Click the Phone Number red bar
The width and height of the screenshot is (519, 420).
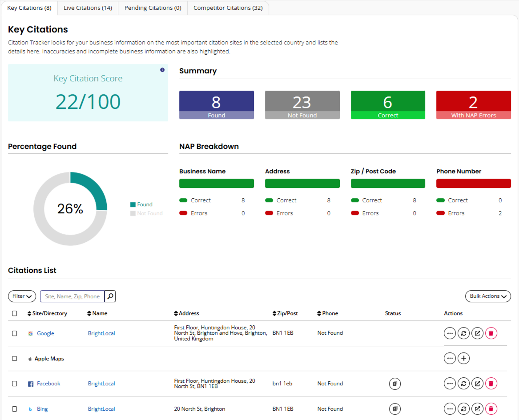tap(473, 183)
